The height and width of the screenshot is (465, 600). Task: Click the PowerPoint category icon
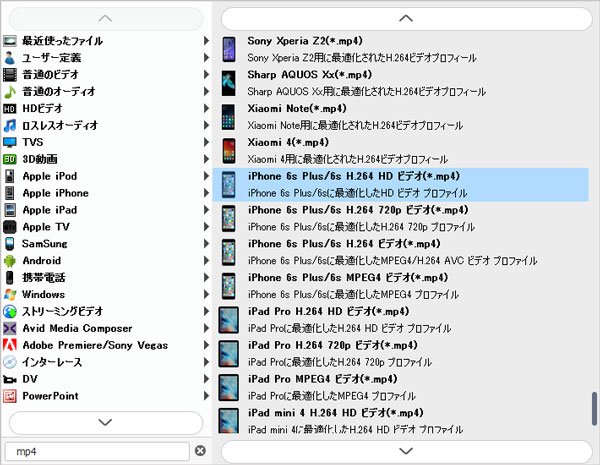tap(10, 396)
